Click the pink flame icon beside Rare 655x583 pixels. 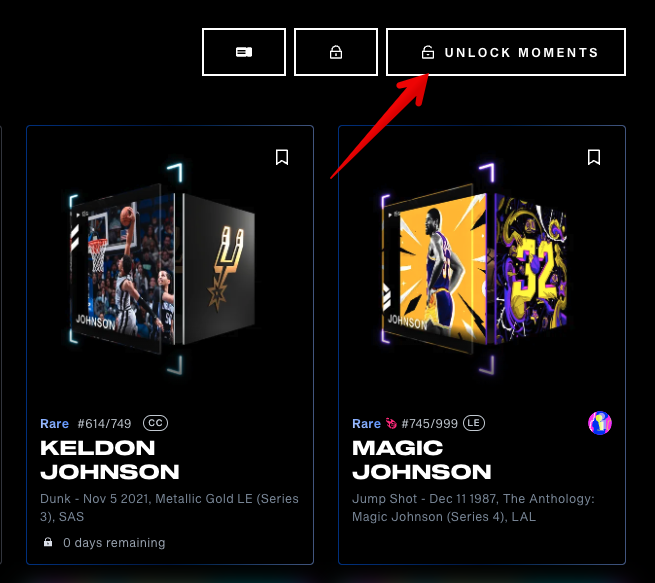[x=391, y=423]
